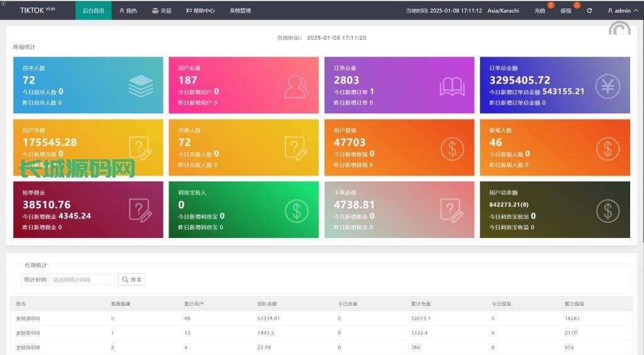Select the 后台首页 tab
The image size is (644, 355).
(93, 11)
